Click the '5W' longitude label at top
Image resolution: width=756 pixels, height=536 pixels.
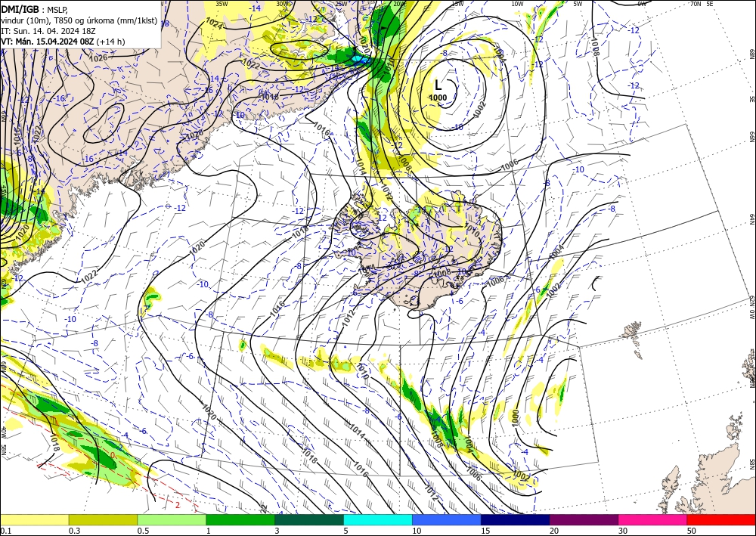coord(578,4)
